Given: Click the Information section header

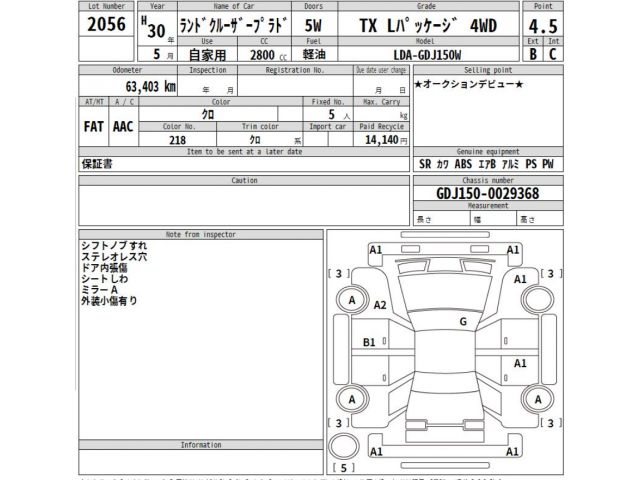Looking at the screenshot, I should tap(201, 445).
